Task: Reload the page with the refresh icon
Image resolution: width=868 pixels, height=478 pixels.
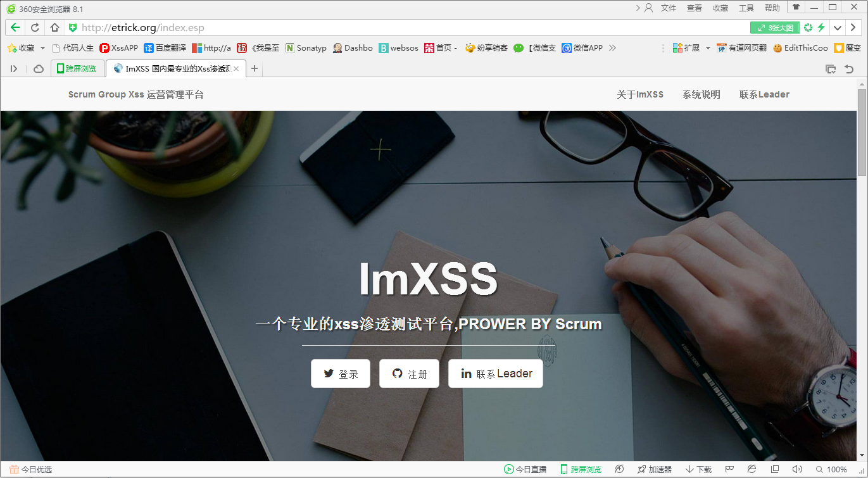Action: coord(35,27)
